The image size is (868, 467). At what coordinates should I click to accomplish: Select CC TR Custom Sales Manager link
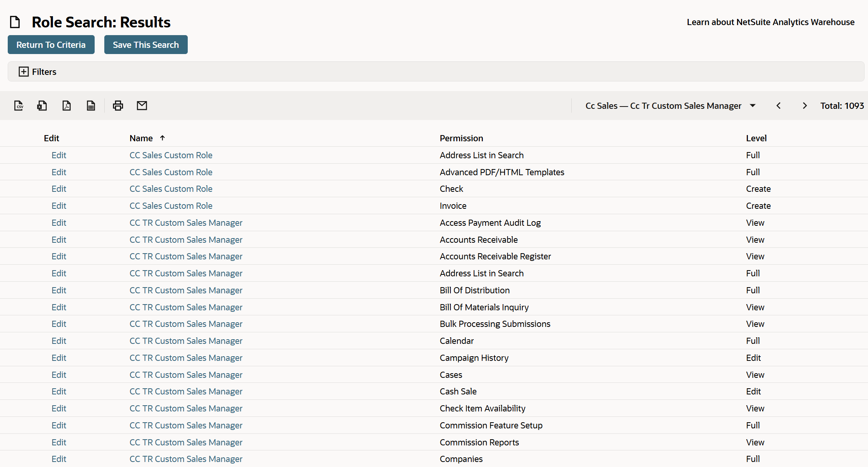click(185, 223)
